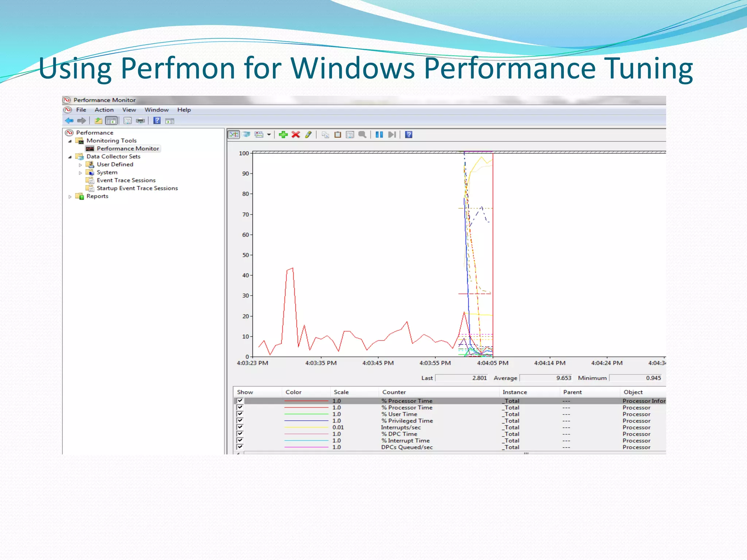This screenshot has height=560, width=747.
Task: Select the User Defined folder
Action: (x=115, y=164)
